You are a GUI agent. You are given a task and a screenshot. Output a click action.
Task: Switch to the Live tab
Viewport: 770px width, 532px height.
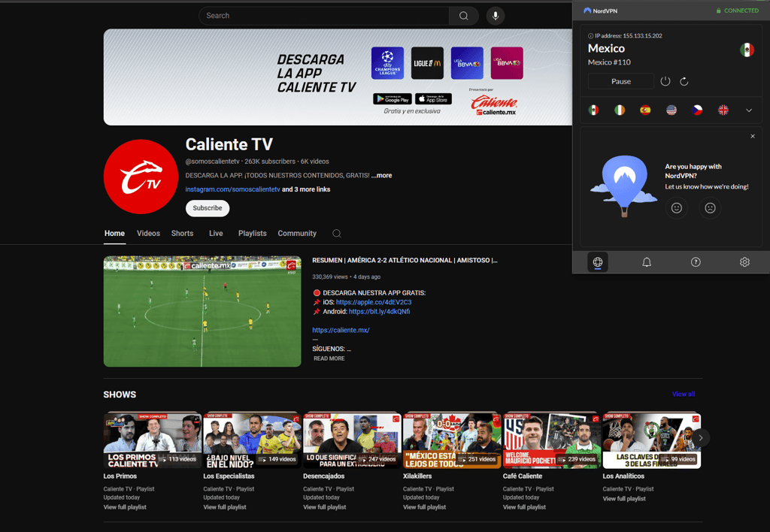[x=216, y=234]
